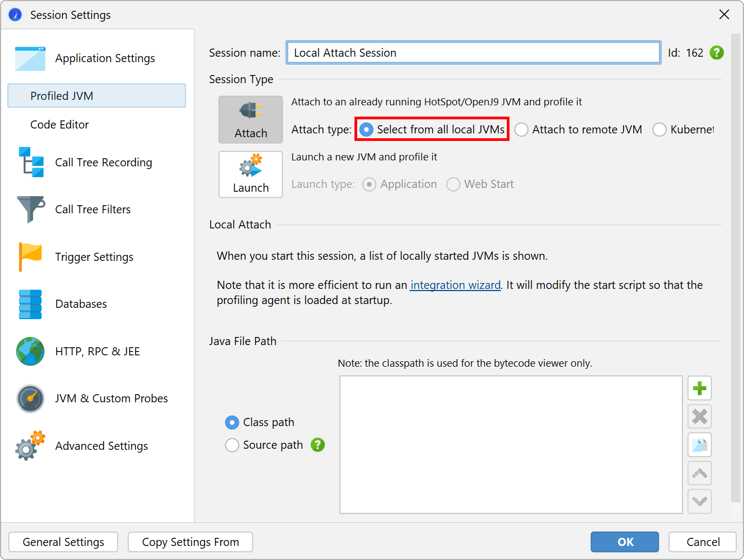This screenshot has height=560, width=744.
Task: Open the integration wizard link
Action: coord(455,285)
